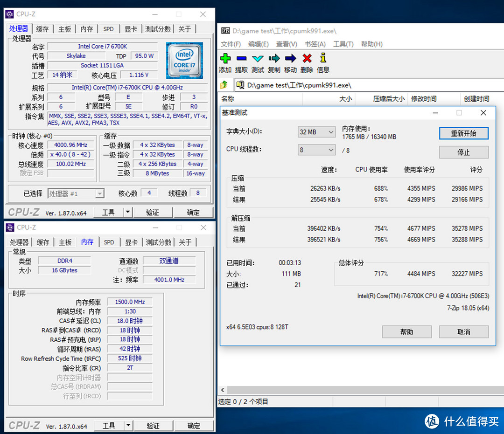
Task: Open the 7-Zip address path combo box
Action: [x=369, y=85]
